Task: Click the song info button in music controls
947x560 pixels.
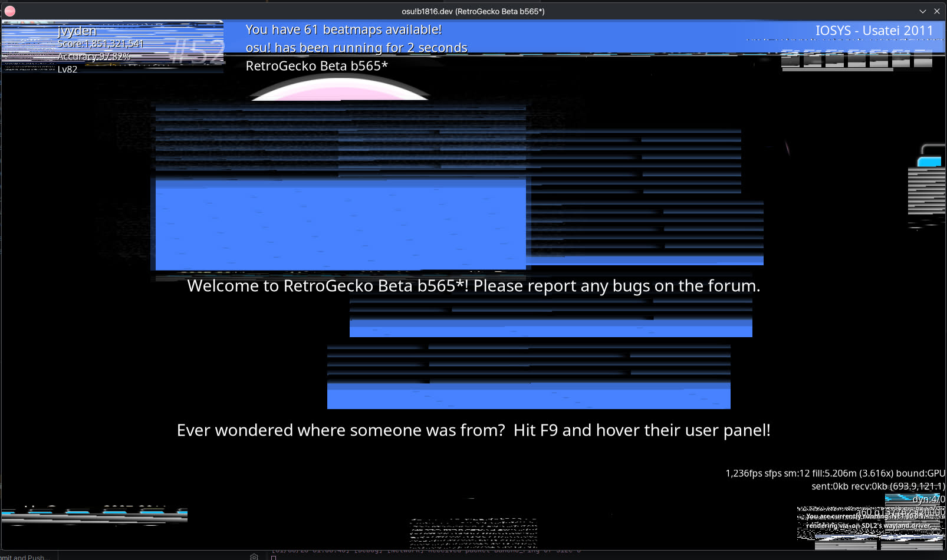Action: pyautogui.click(x=900, y=58)
